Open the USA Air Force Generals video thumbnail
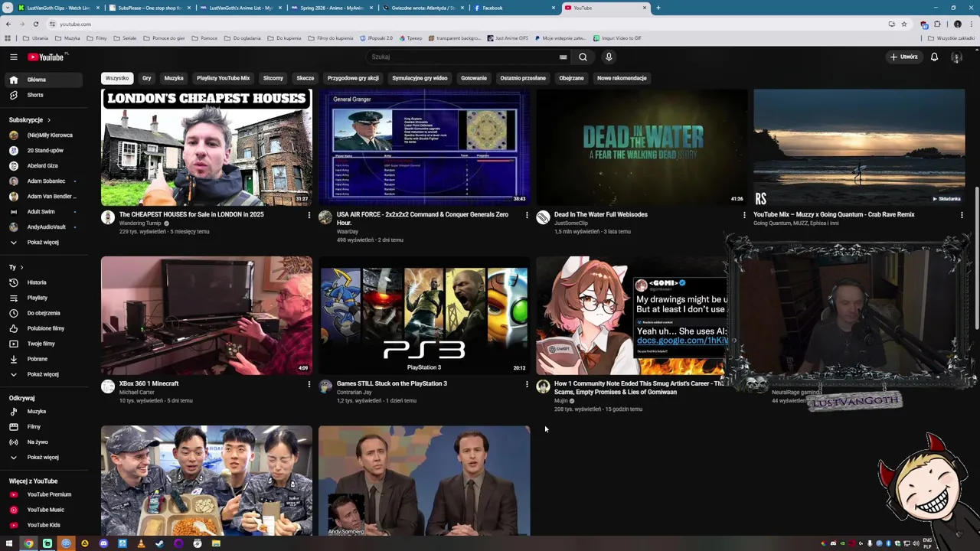 pyautogui.click(x=424, y=147)
